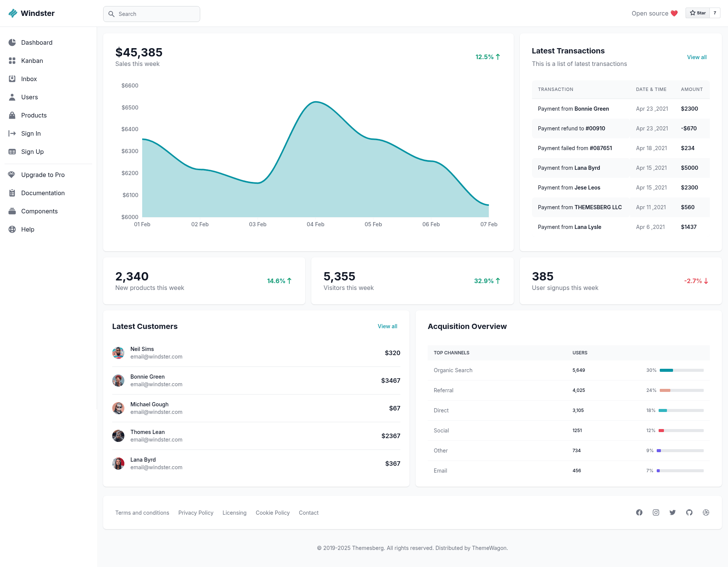This screenshot has width=728, height=567.
Task: Click the Users person icon
Action: tap(12, 97)
